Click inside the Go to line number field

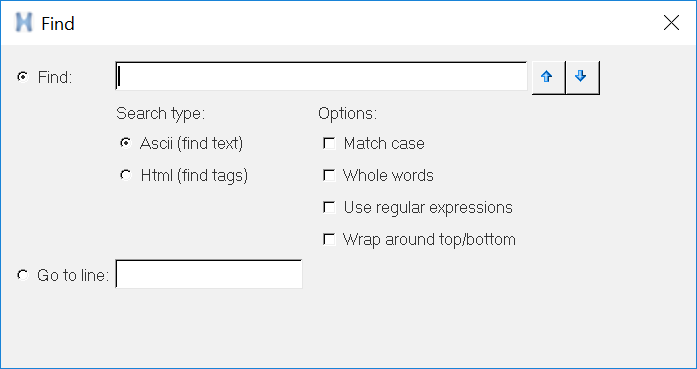(x=209, y=274)
